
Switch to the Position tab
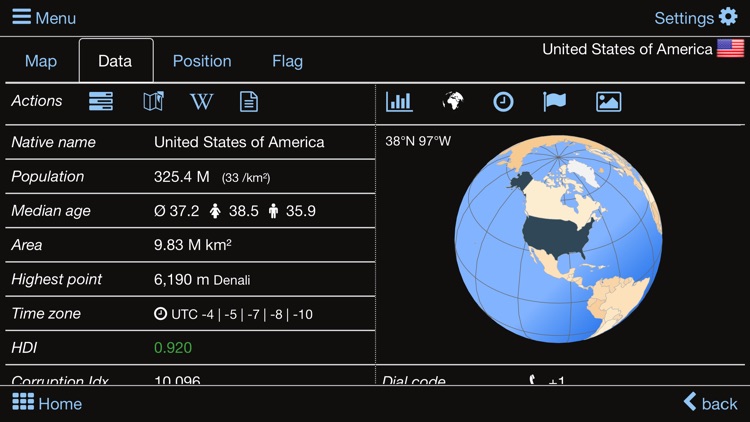point(202,61)
